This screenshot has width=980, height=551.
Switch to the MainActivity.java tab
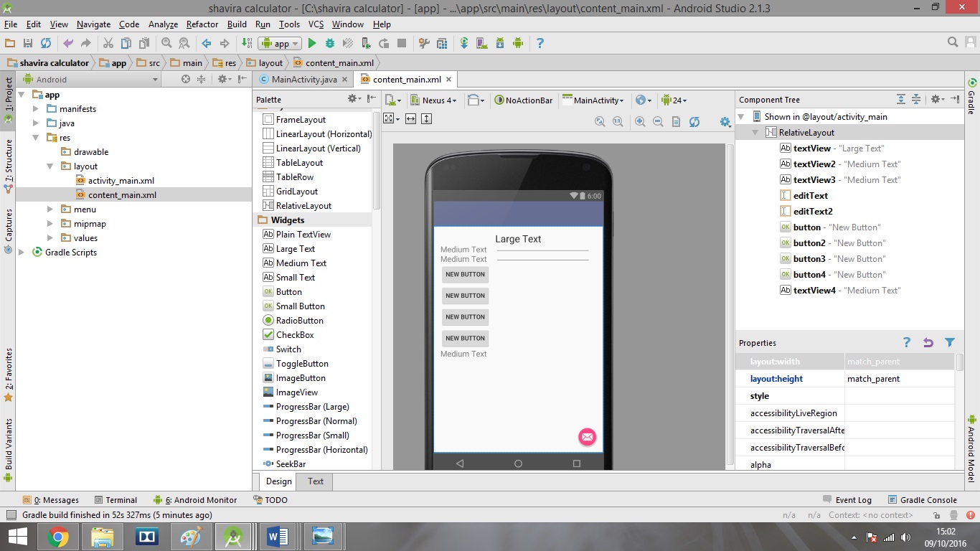[303, 80]
